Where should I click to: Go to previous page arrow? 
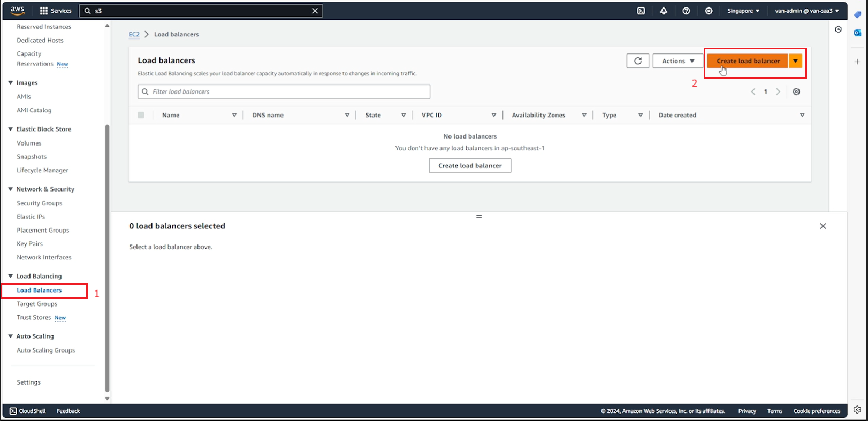point(753,91)
